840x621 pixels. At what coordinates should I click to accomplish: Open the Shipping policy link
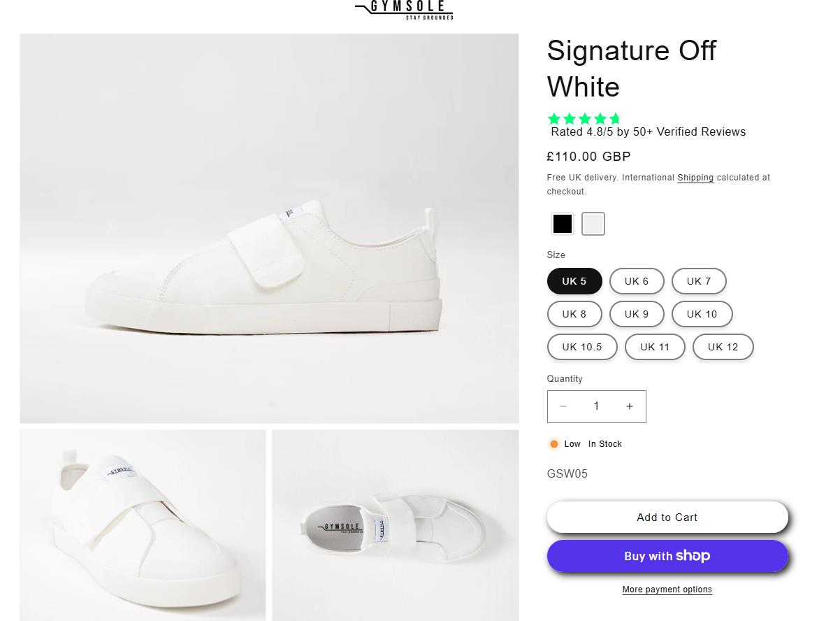[695, 178]
